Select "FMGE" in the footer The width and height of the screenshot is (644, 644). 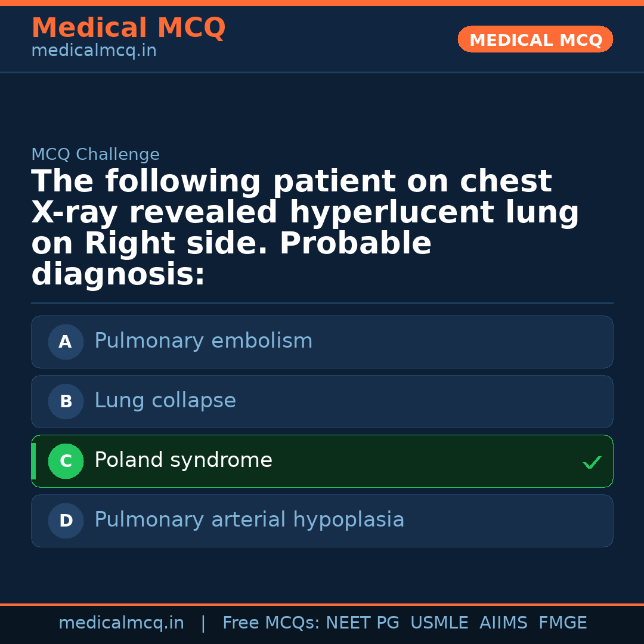pyautogui.click(x=563, y=623)
